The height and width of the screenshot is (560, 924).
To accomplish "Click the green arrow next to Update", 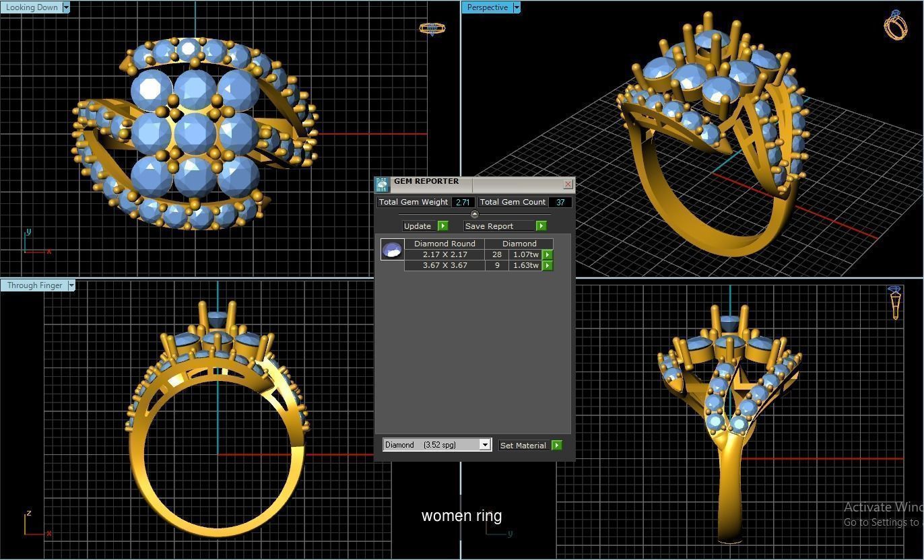I will [442, 226].
